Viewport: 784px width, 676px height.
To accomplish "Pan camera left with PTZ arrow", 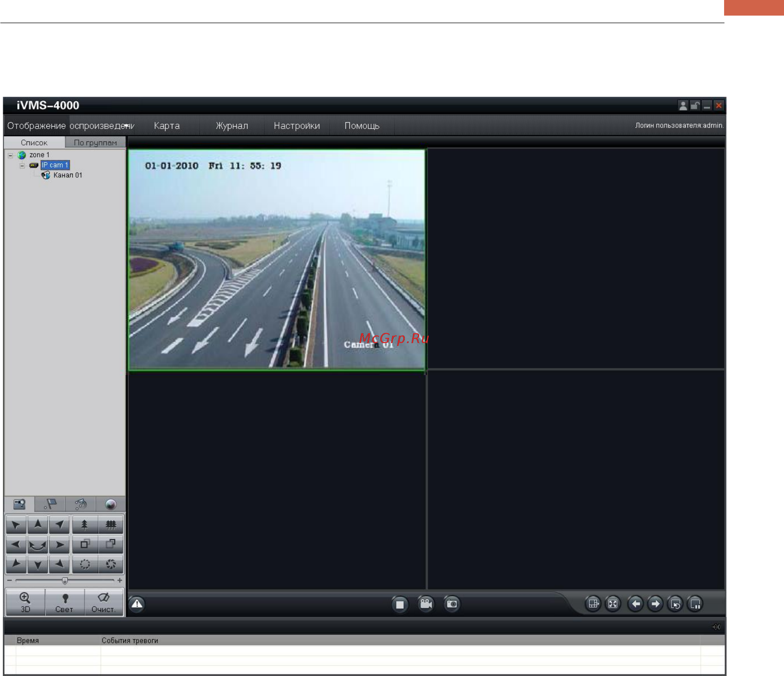I will click(16, 544).
